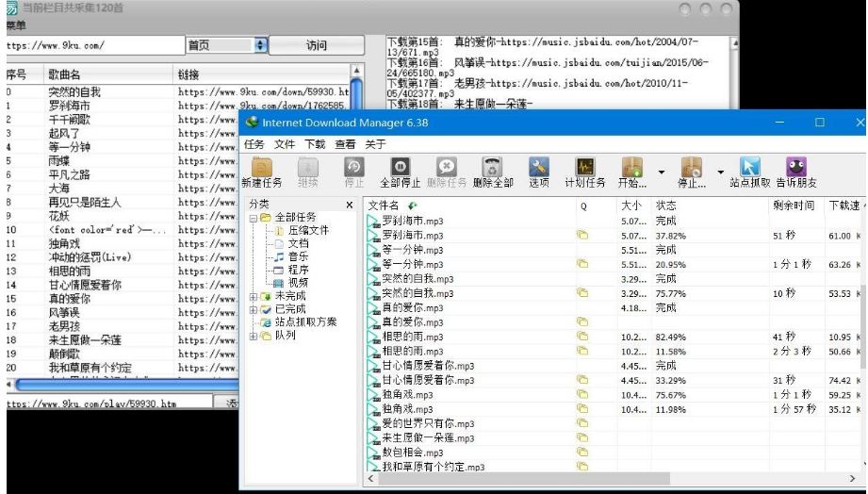Open the 下载 menu in IDM

(x=315, y=144)
